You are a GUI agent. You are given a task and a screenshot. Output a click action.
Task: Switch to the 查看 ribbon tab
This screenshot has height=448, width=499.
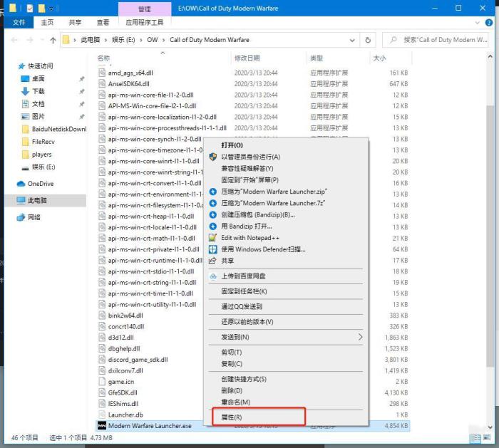point(103,23)
